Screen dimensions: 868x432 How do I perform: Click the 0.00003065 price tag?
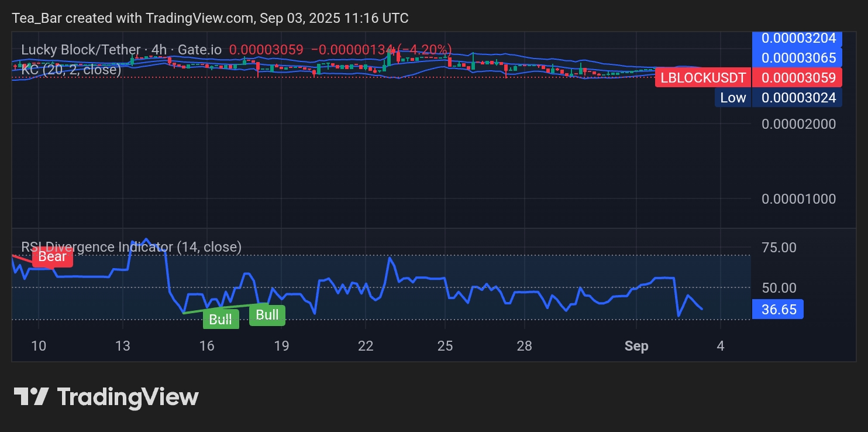tap(797, 58)
